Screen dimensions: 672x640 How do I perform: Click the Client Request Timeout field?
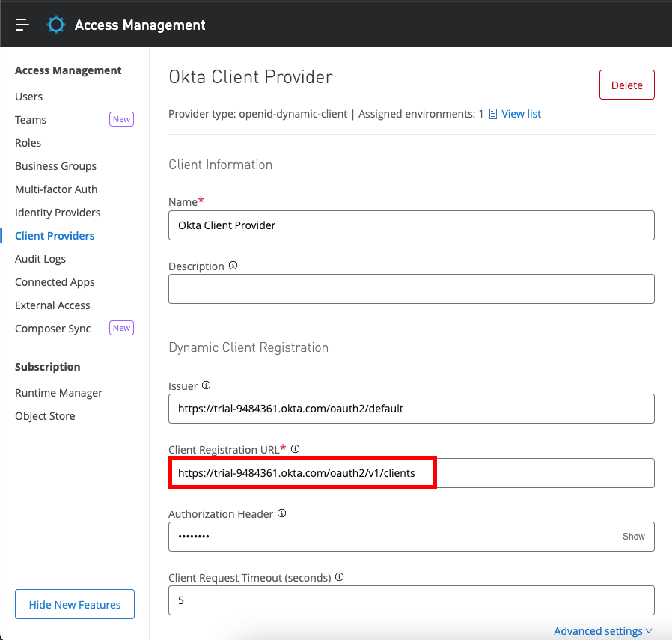411,600
